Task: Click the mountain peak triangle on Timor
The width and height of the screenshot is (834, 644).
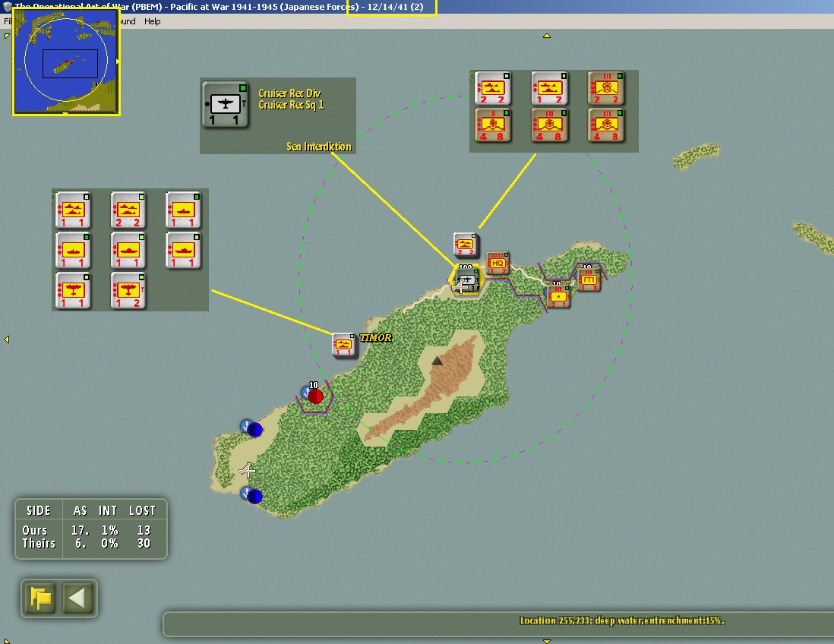Action: coord(438,361)
